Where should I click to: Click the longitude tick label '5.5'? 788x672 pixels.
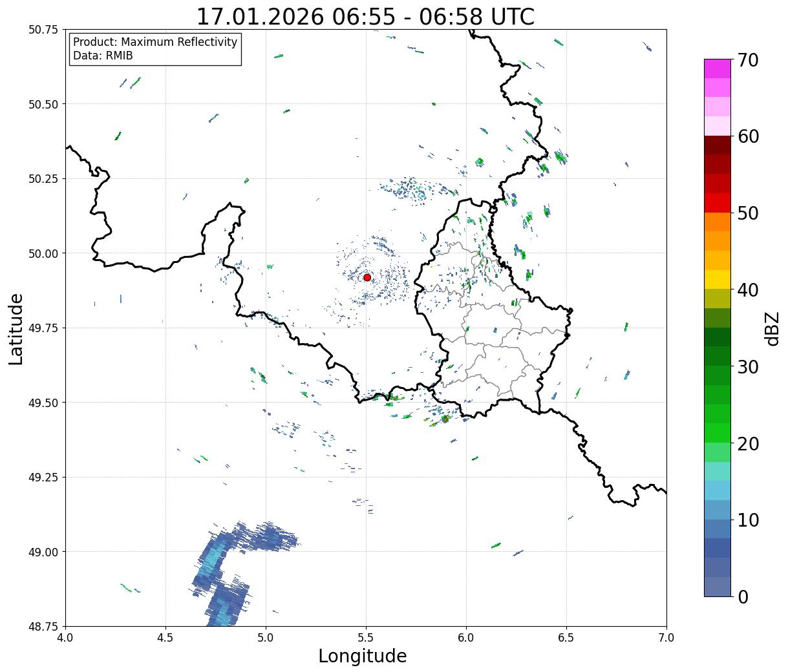[366, 638]
